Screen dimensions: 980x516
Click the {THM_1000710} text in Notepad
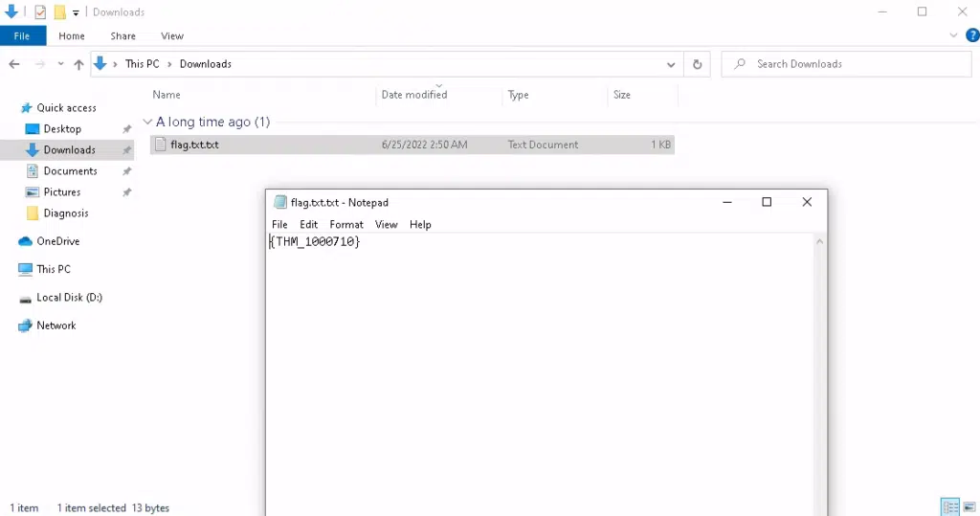coord(314,241)
